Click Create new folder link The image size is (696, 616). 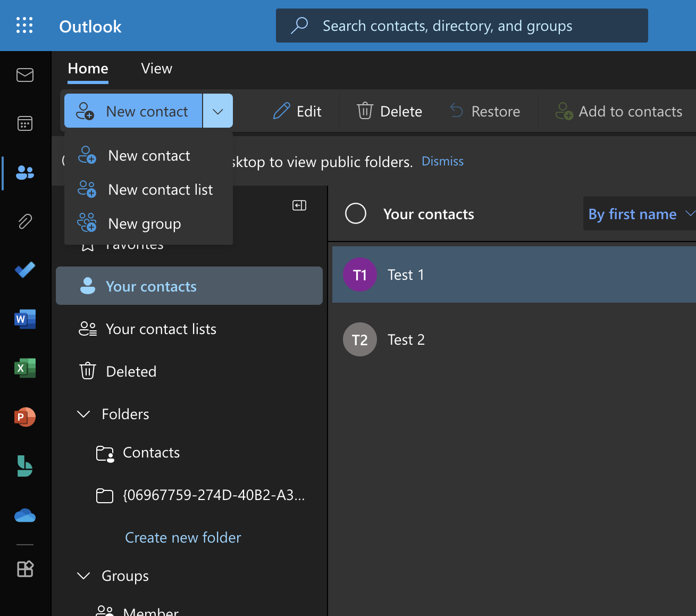[183, 537]
